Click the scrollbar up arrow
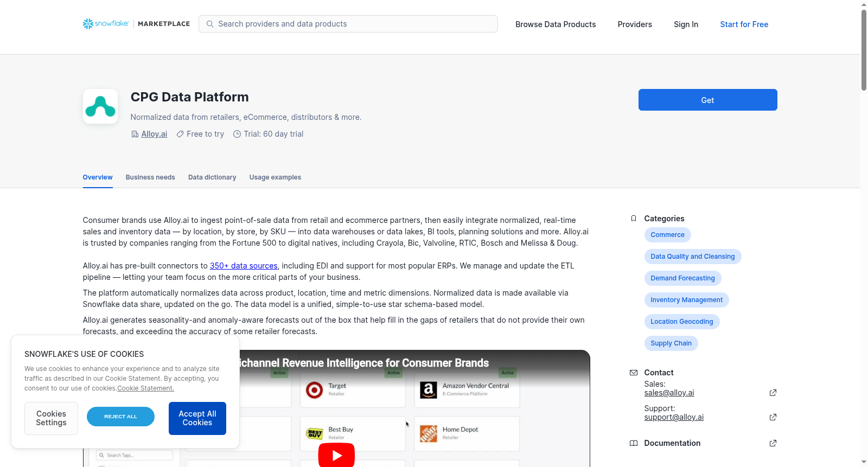Screen dimensions: 868x467 (x=864, y=4)
